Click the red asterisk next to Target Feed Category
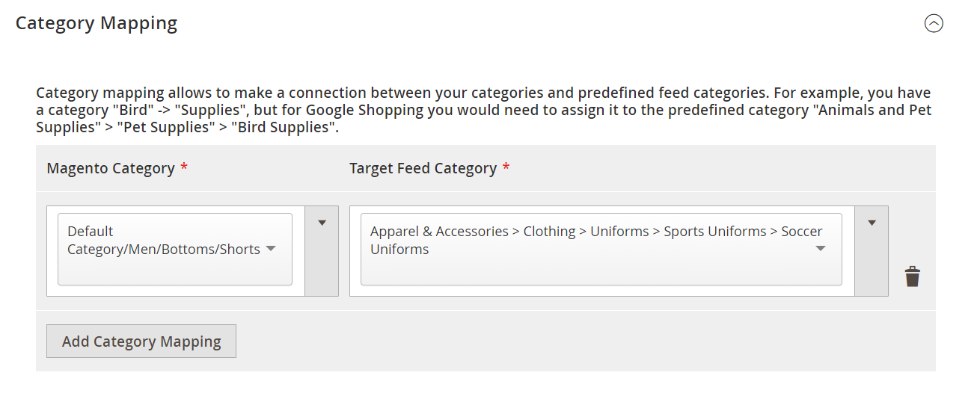Viewport: 980px width, 402px height. point(506,167)
